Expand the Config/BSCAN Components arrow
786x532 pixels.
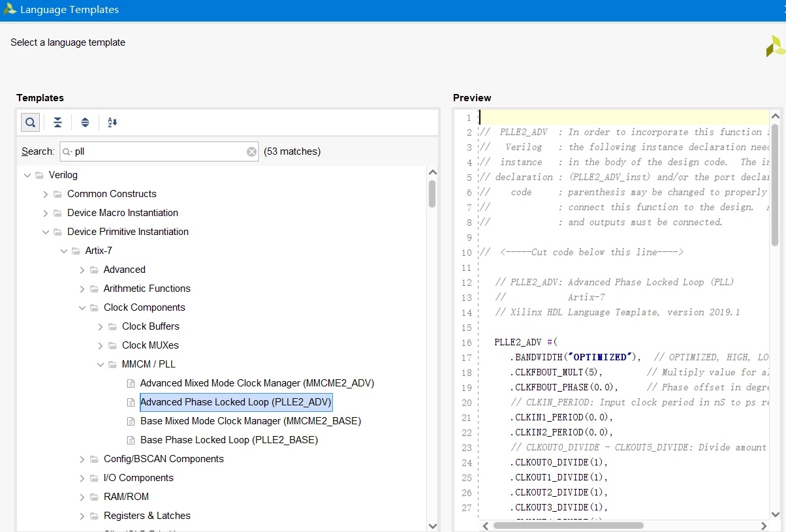pos(82,459)
